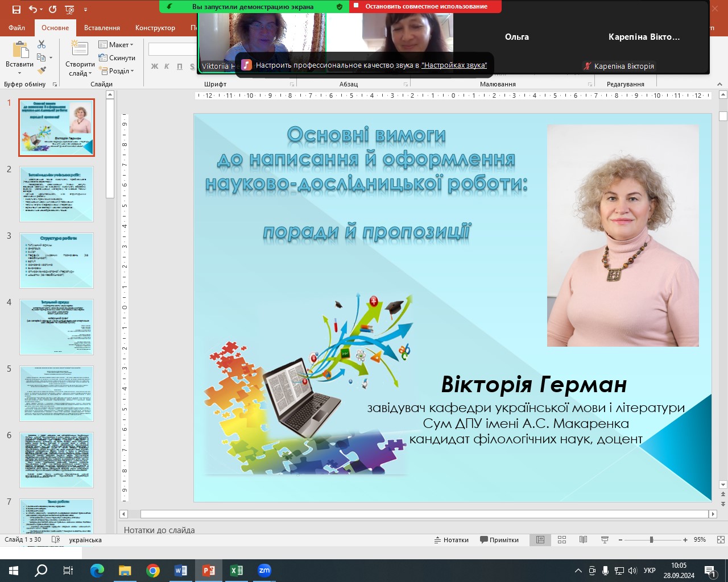Viewport: 728px width, 582px height.
Task: Fit slide to current window
Action: [721, 540]
